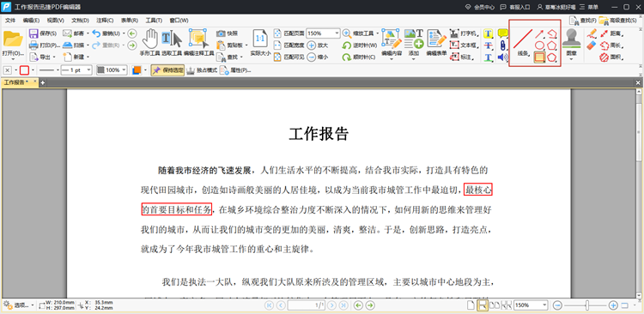
Task: Select the Strikeout Text tool
Action: coord(489,45)
